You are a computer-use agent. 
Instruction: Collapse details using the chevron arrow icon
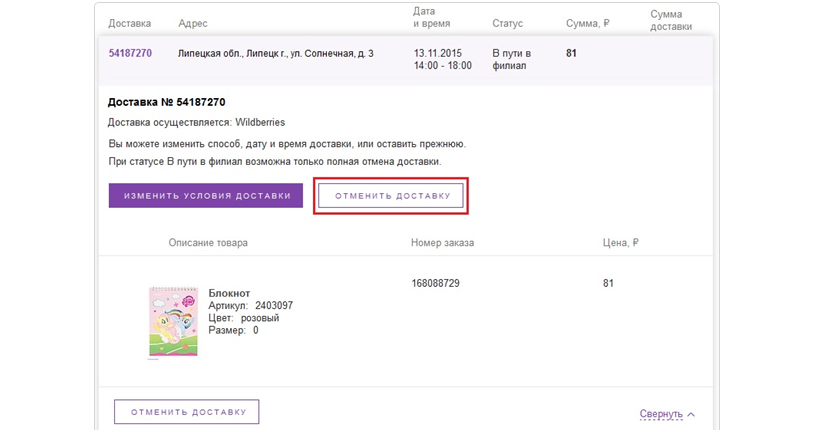(692, 414)
